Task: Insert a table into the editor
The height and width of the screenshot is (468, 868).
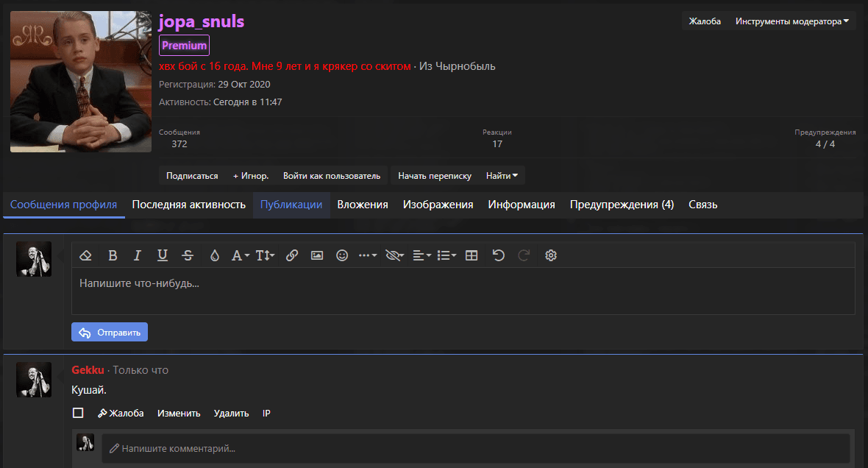Action: 472,255
